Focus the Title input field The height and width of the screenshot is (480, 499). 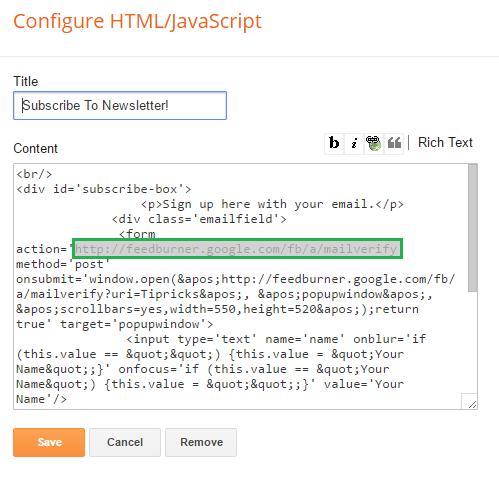click(120, 106)
